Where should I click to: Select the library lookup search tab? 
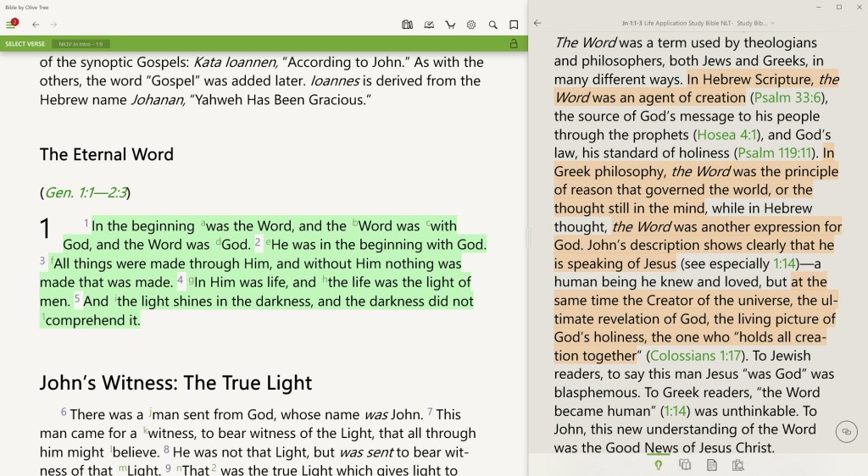point(738,466)
